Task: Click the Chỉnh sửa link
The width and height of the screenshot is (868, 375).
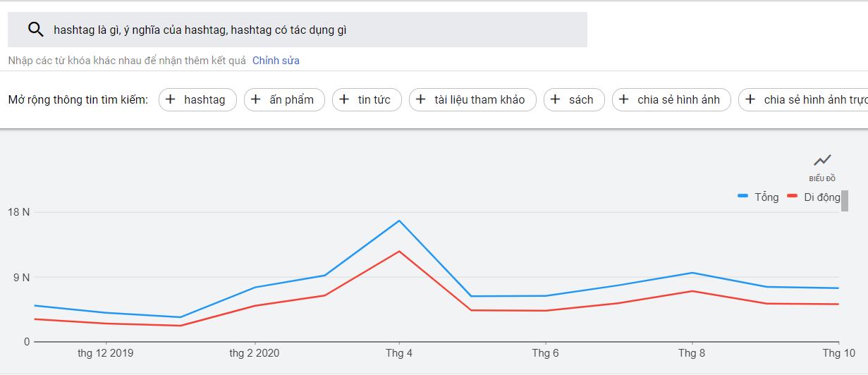Action: (x=276, y=61)
